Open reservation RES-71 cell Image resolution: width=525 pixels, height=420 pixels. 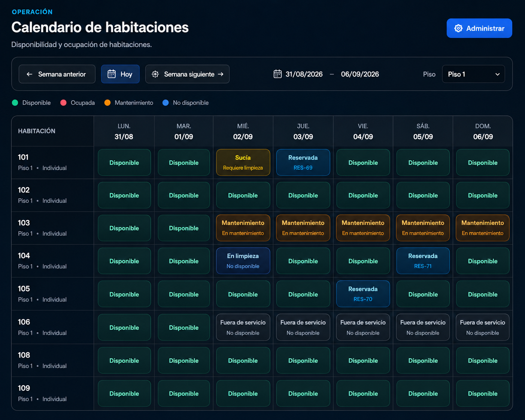tap(423, 261)
